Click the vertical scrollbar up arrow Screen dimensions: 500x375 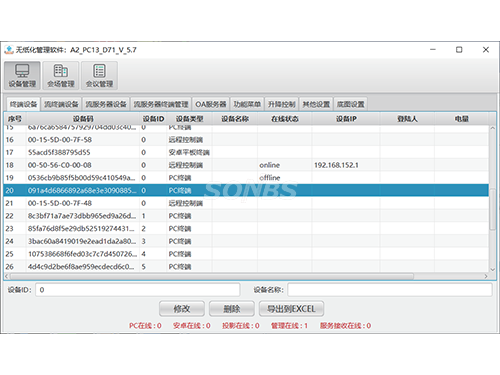(x=492, y=128)
